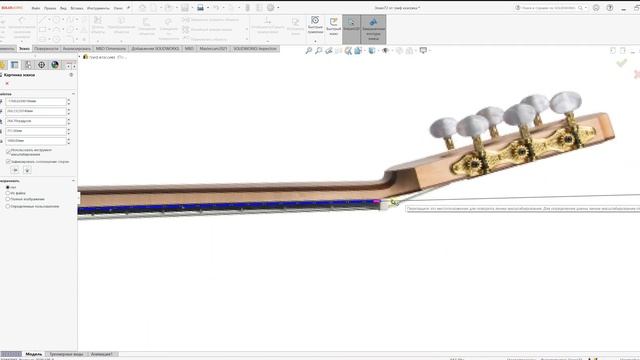This screenshot has width=640, height=360.
Task: Click the Display Style cube icon
Action: coord(371,51)
